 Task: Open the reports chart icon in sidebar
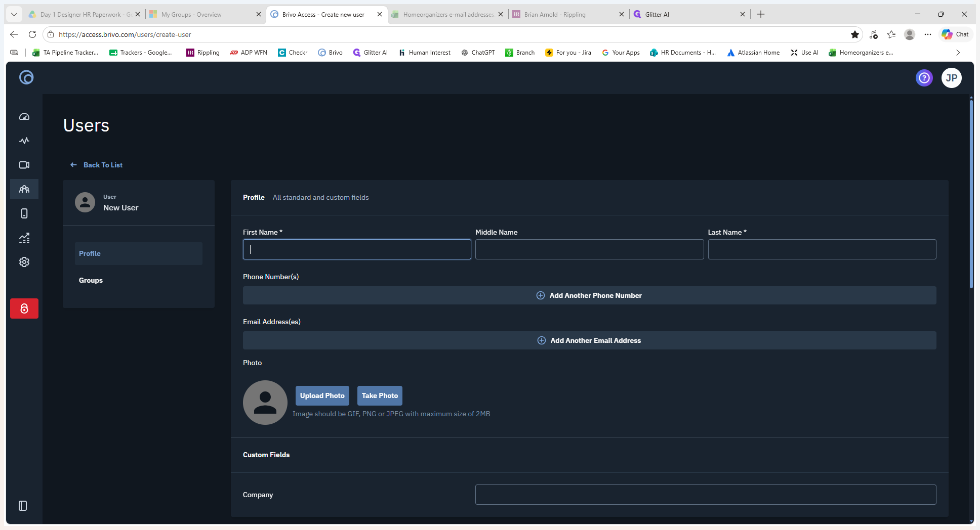tap(24, 238)
